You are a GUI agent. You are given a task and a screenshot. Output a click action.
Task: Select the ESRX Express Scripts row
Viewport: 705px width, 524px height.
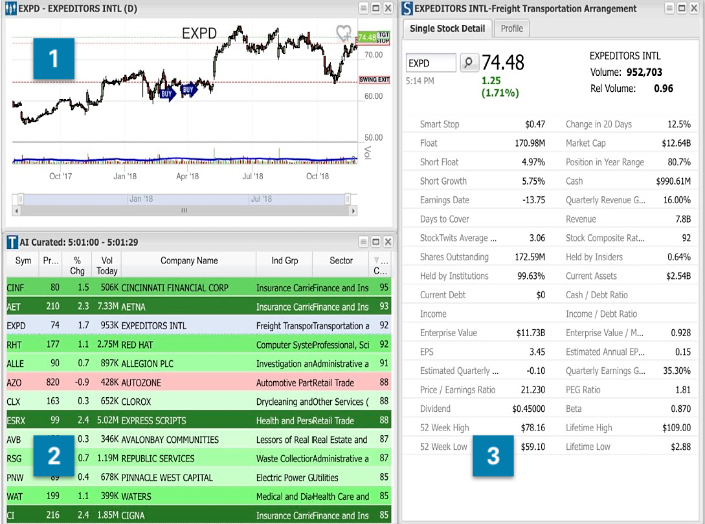point(199,420)
